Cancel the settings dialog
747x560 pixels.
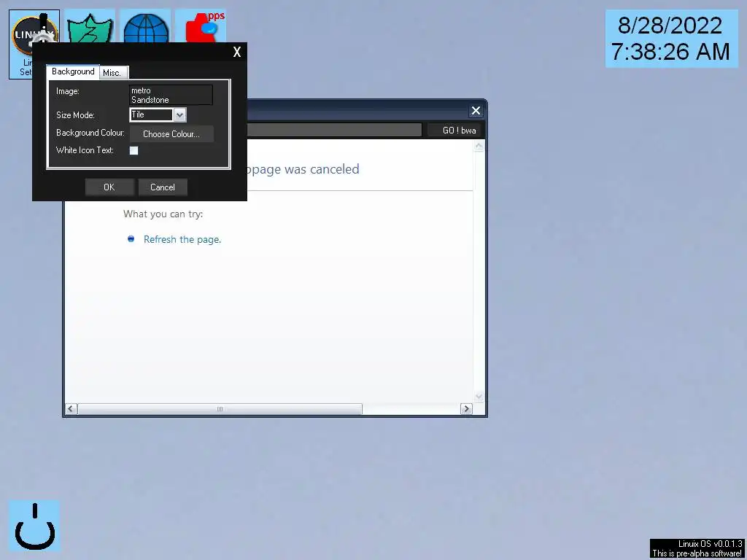(163, 187)
